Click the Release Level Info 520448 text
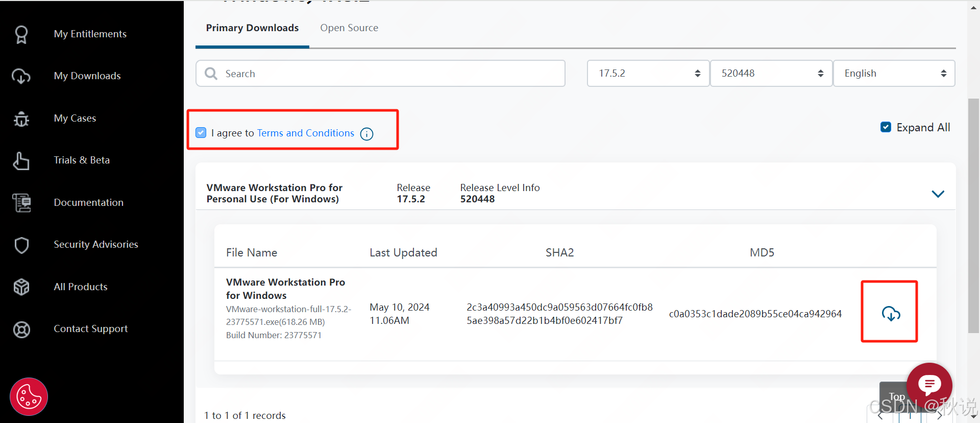Viewport: 980px width, 423px height. [x=500, y=193]
